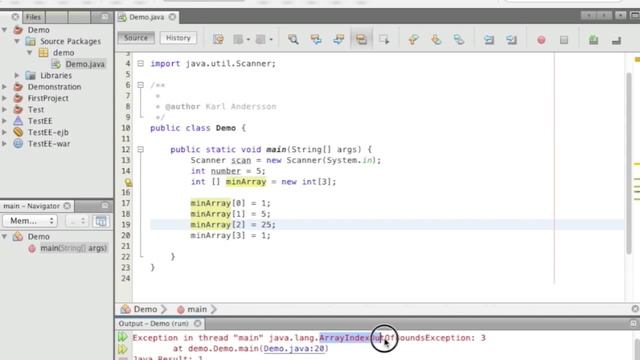
Task: Jump to Next Bookmark icon
Action: 436,39
